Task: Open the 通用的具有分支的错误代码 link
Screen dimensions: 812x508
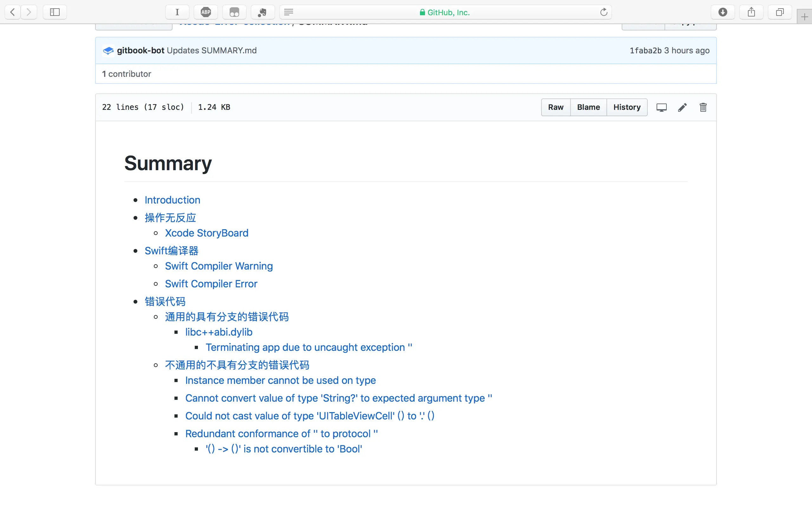Action: click(227, 317)
